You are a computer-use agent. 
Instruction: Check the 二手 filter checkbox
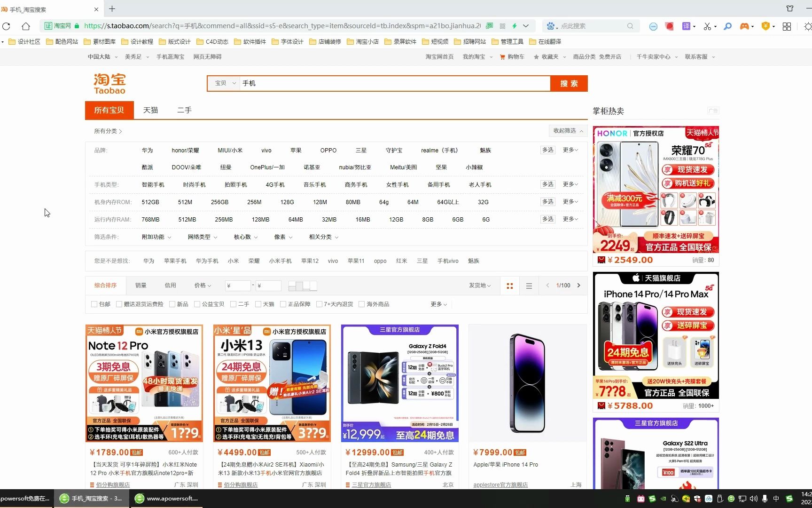coord(233,304)
